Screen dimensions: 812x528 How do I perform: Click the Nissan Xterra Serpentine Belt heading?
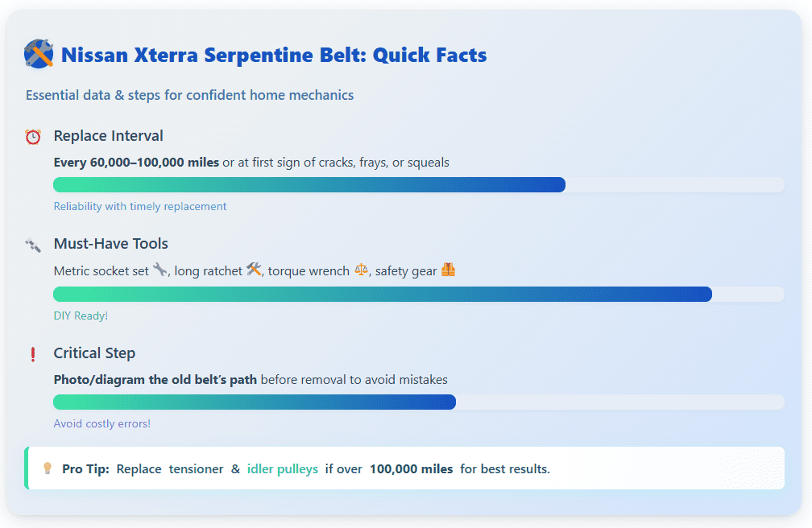(274, 55)
